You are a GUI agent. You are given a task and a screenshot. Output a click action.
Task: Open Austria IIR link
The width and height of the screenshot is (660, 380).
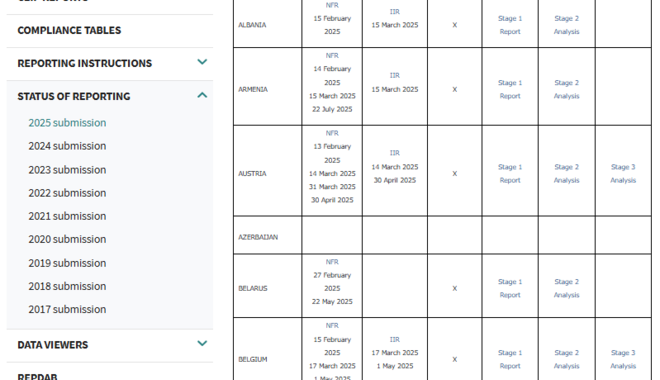(x=394, y=153)
